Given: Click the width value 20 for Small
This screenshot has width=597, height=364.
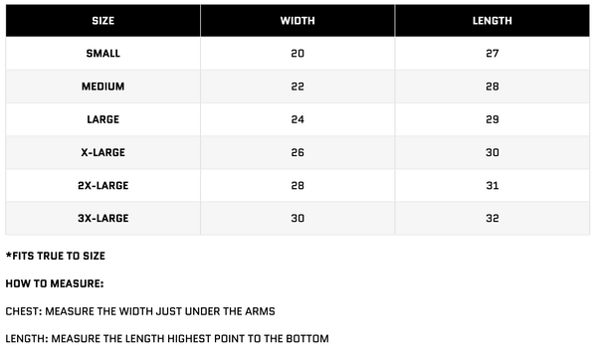Looking at the screenshot, I should coord(298,54).
